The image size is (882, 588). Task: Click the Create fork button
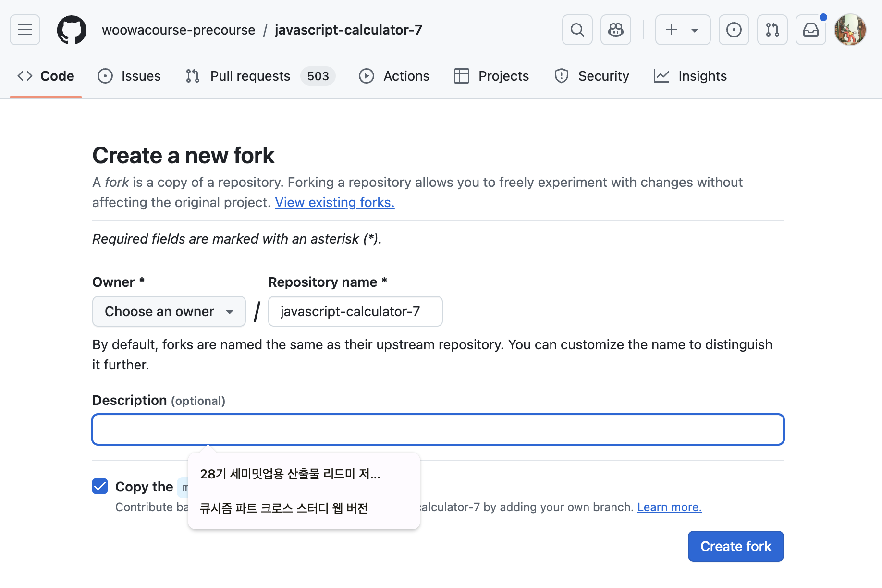[735, 546]
